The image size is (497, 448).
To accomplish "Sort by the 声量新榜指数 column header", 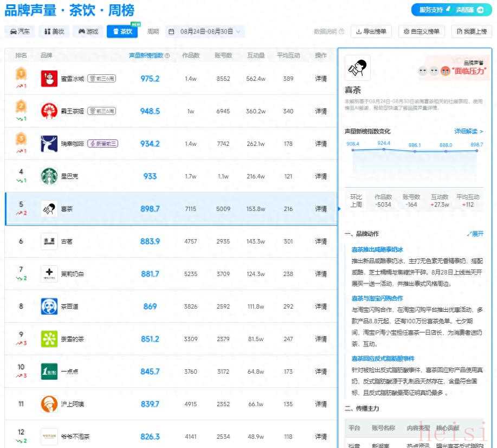I will tap(146, 55).
